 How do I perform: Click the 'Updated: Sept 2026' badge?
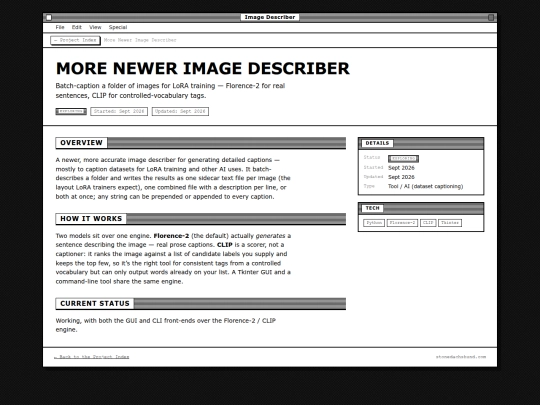click(x=180, y=111)
